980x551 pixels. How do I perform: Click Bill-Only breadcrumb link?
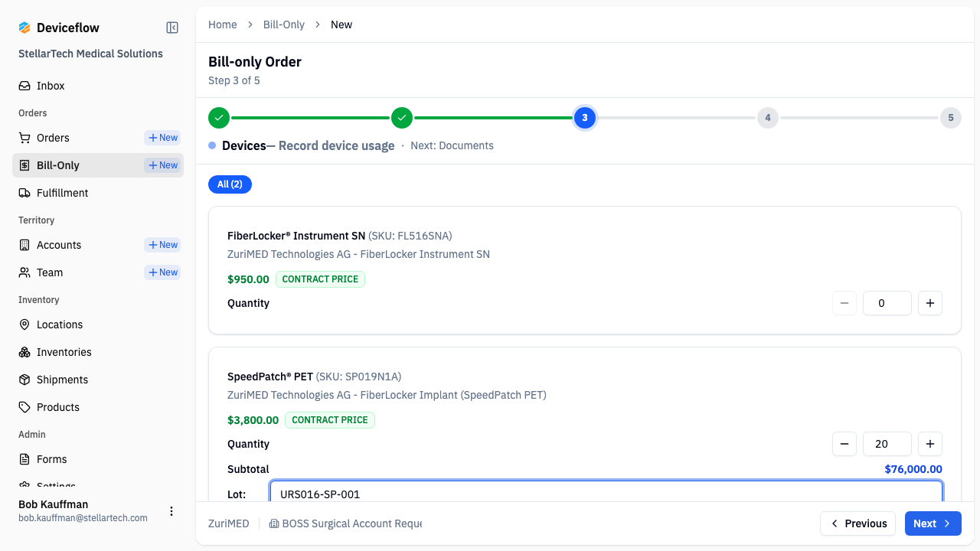coord(284,24)
